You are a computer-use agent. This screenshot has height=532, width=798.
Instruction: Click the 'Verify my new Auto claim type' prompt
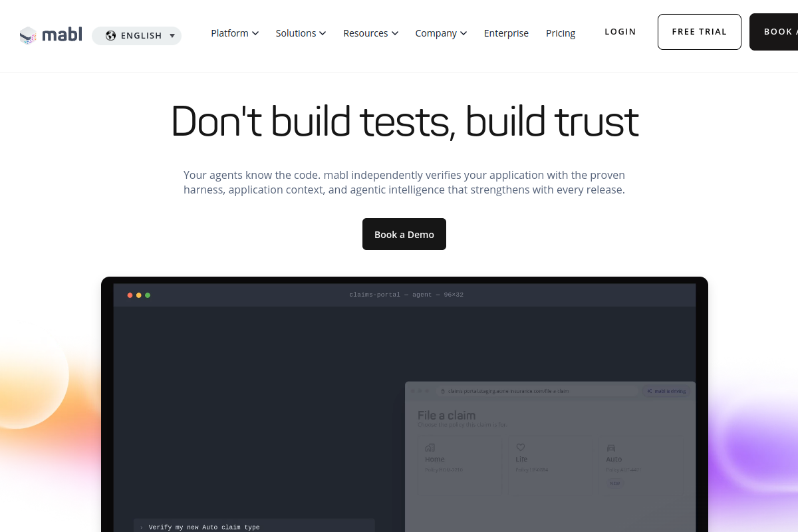(204, 527)
